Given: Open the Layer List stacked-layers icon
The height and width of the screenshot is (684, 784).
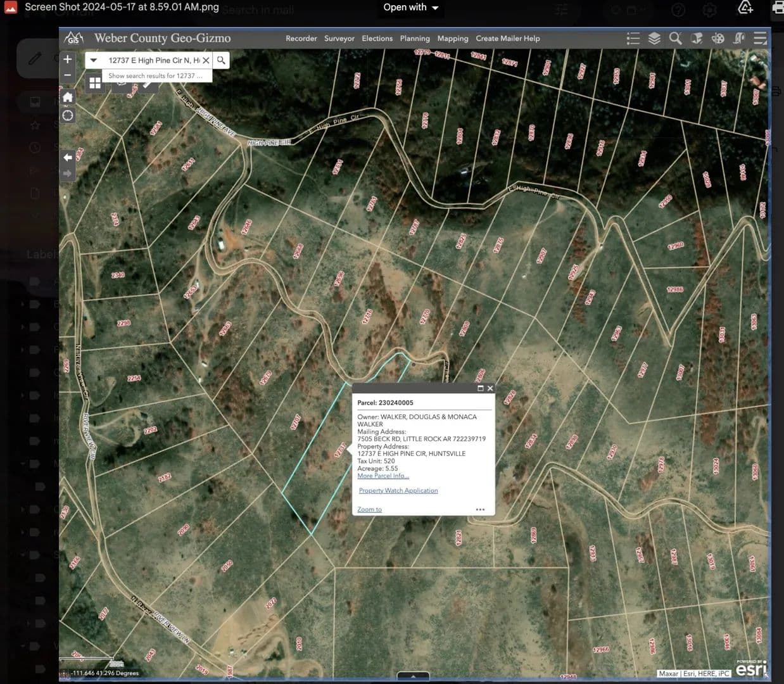Looking at the screenshot, I should 654,39.
